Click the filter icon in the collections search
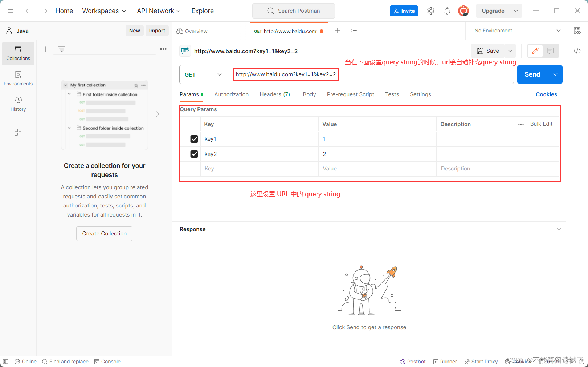The image size is (588, 367). (62, 49)
